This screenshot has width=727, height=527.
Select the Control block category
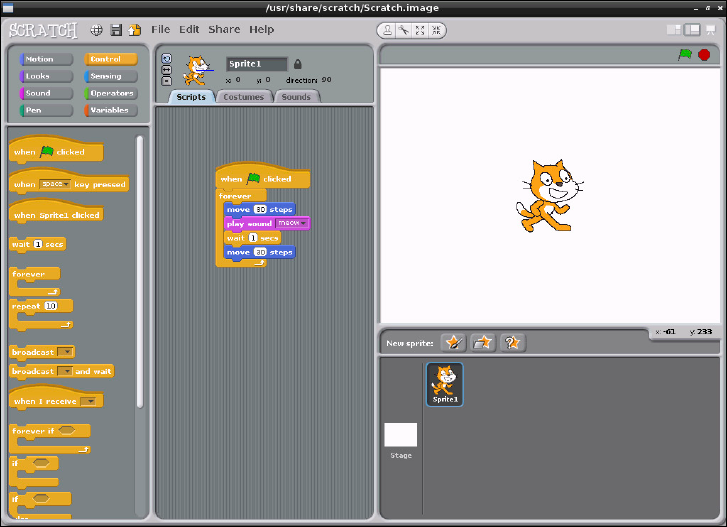[111, 59]
